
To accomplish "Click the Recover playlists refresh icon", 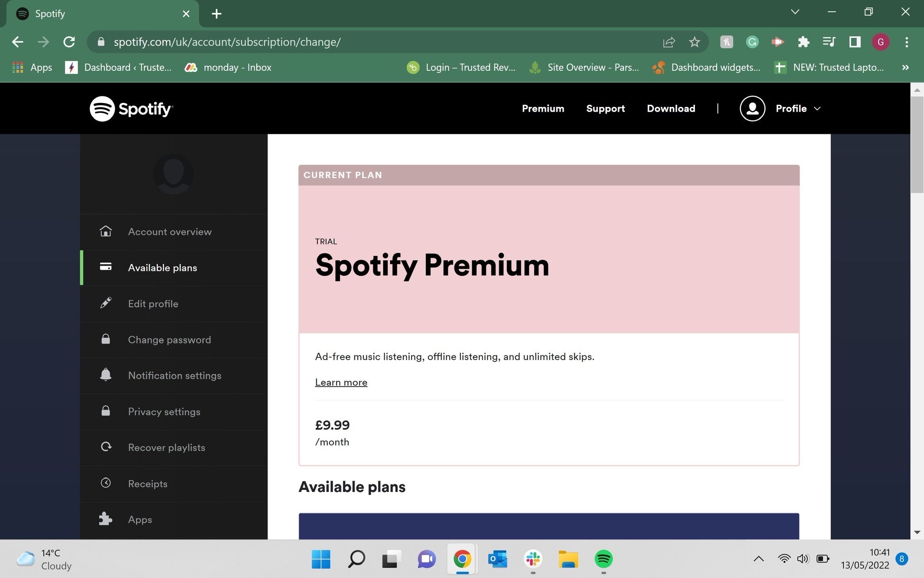I will pos(106,447).
